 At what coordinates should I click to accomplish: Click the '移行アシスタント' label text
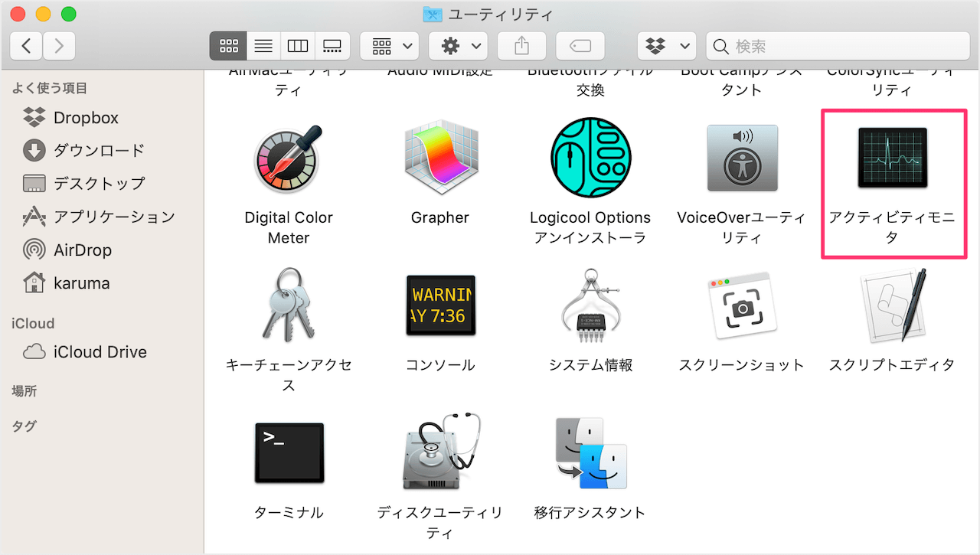click(x=590, y=513)
